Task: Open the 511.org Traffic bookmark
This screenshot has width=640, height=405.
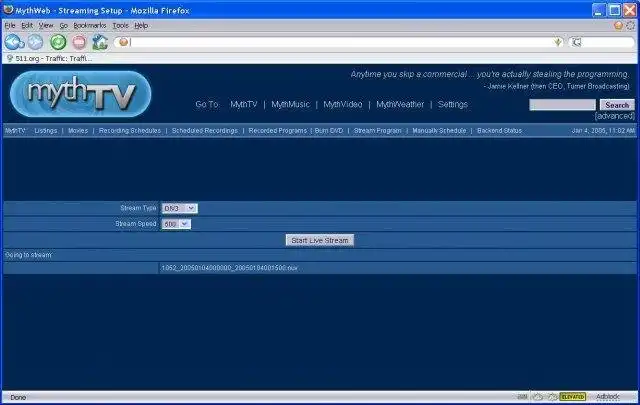Action: tap(50, 59)
